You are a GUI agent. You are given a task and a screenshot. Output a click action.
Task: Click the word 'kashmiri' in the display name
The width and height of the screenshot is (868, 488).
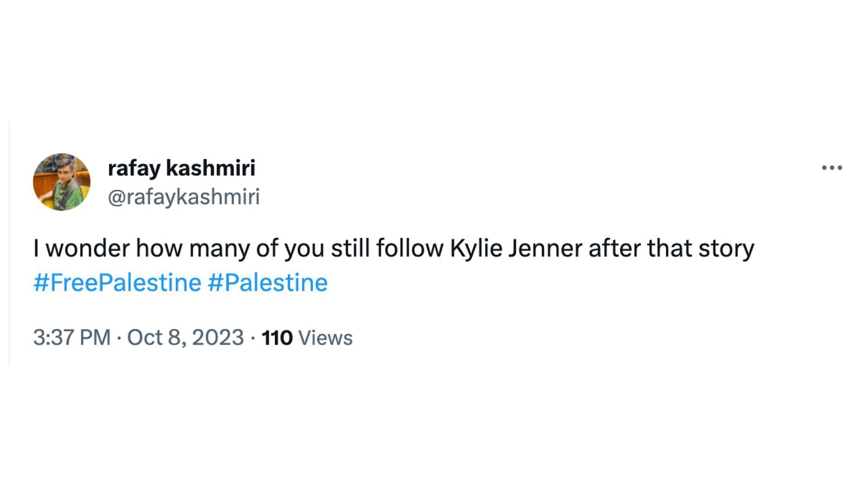coord(211,168)
